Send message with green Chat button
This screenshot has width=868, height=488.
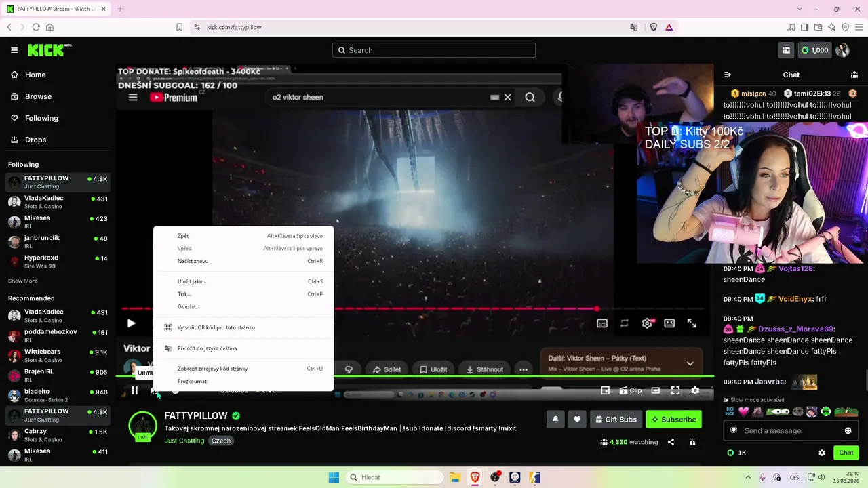pos(846,453)
